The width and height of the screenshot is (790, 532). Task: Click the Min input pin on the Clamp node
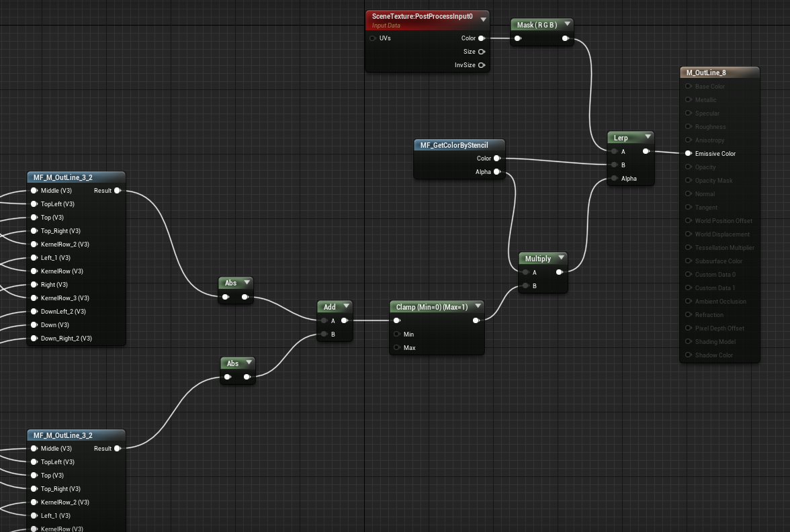(x=396, y=334)
